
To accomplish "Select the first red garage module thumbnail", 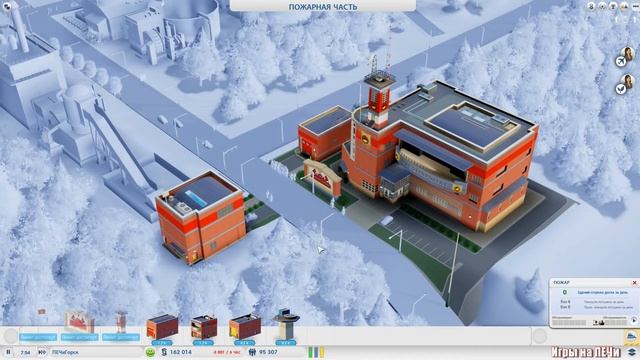I will 162,327.
